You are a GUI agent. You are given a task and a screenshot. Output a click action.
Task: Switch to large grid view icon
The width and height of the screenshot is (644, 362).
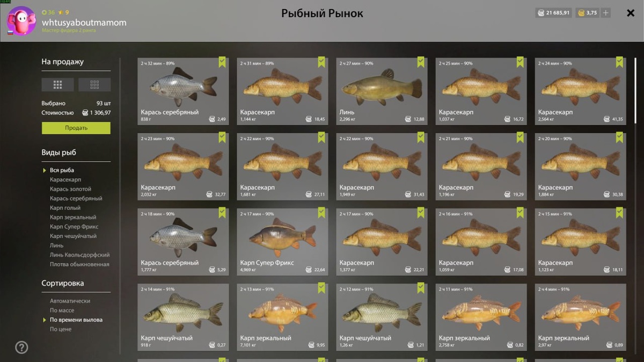(58, 84)
